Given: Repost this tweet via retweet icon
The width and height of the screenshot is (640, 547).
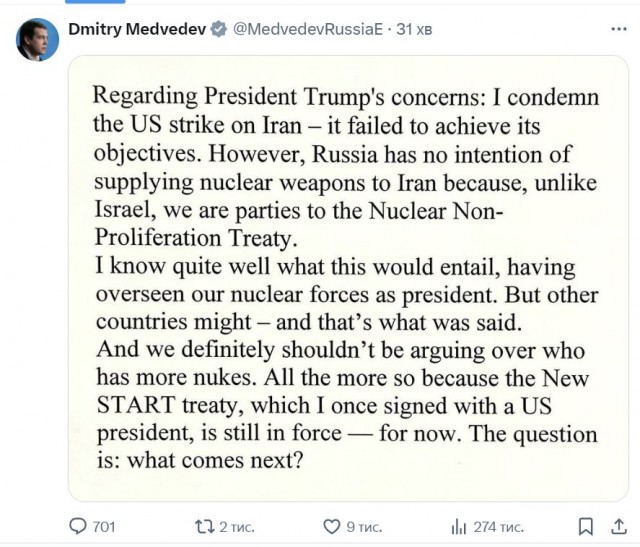Looking at the screenshot, I should coord(204,526).
